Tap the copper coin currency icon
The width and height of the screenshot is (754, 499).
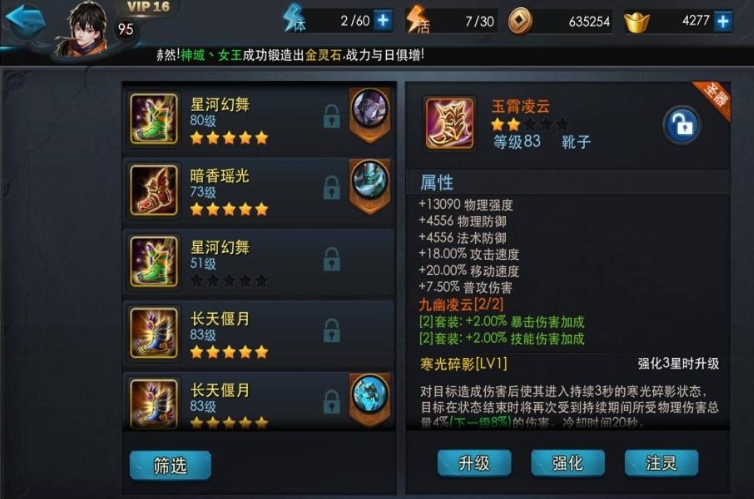click(520, 21)
